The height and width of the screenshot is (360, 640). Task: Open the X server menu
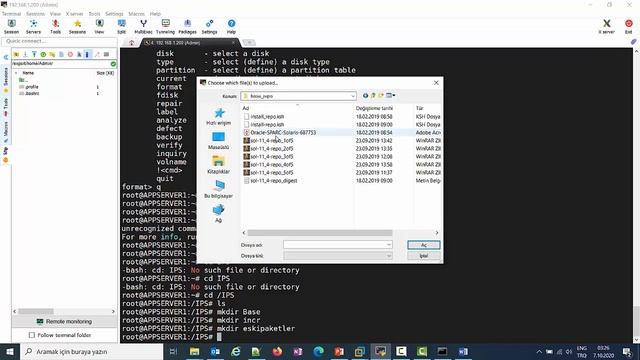75,14
